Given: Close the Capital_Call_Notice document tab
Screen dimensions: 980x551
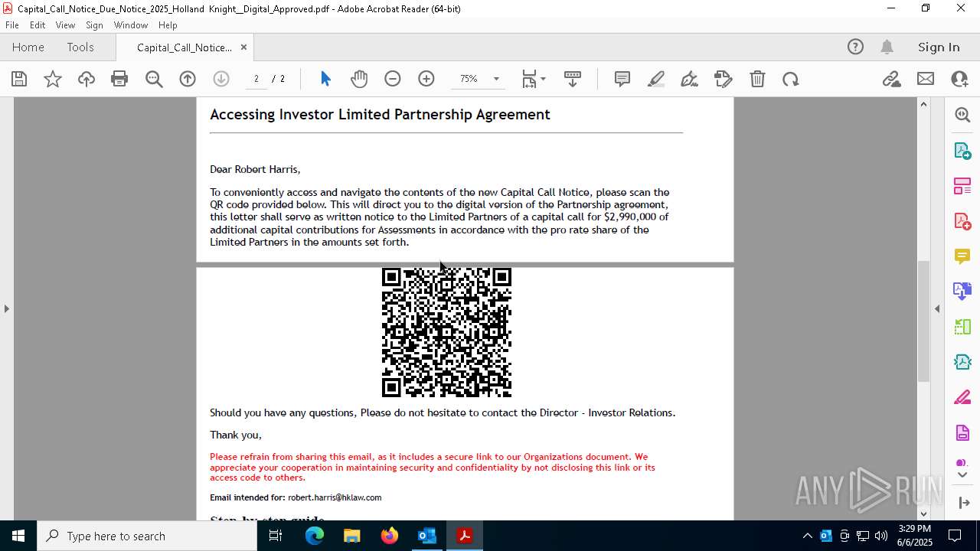Looking at the screenshot, I should point(243,47).
